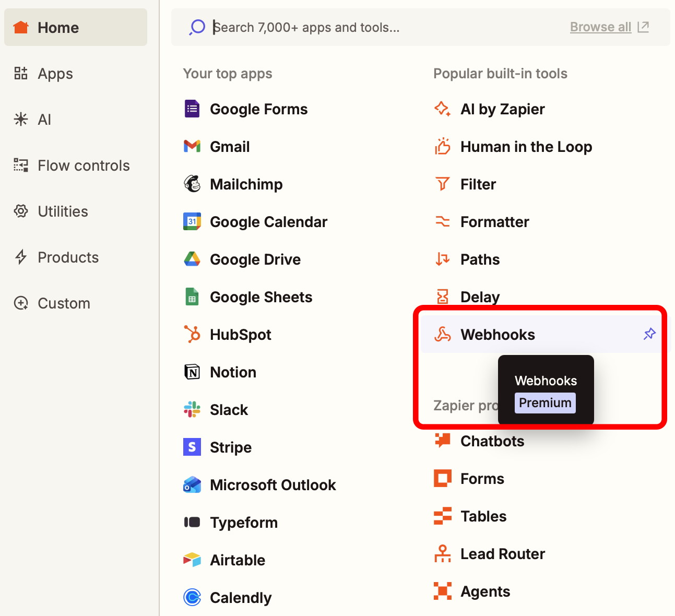The height and width of the screenshot is (616, 675).
Task: Select the Formatter tool icon
Action: click(442, 221)
